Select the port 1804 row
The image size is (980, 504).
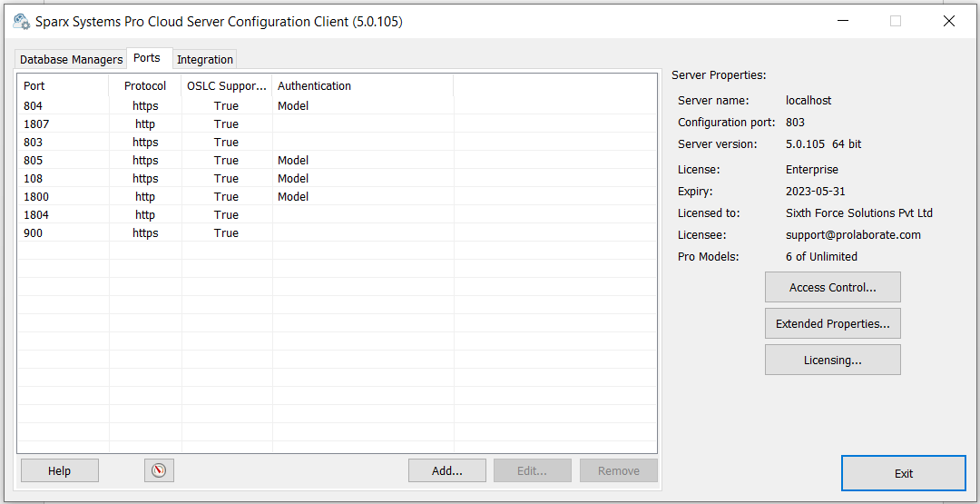[x=337, y=214]
